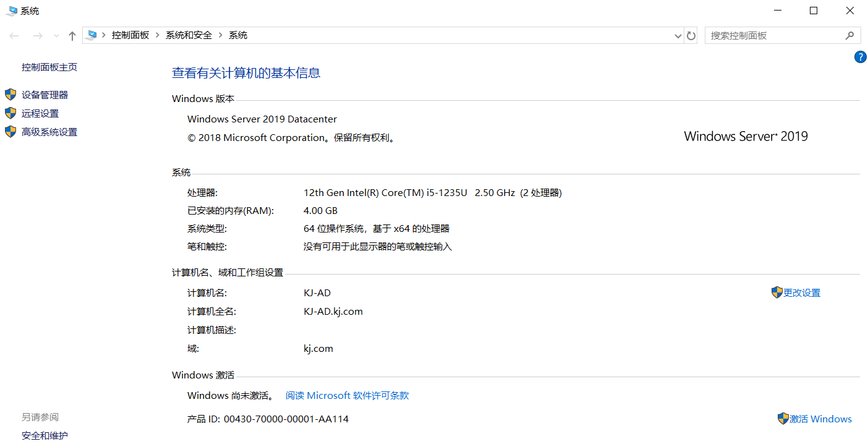The height and width of the screenshot is (444, 868).
Task: Refresh the control panel page
Action: [691, 36]
